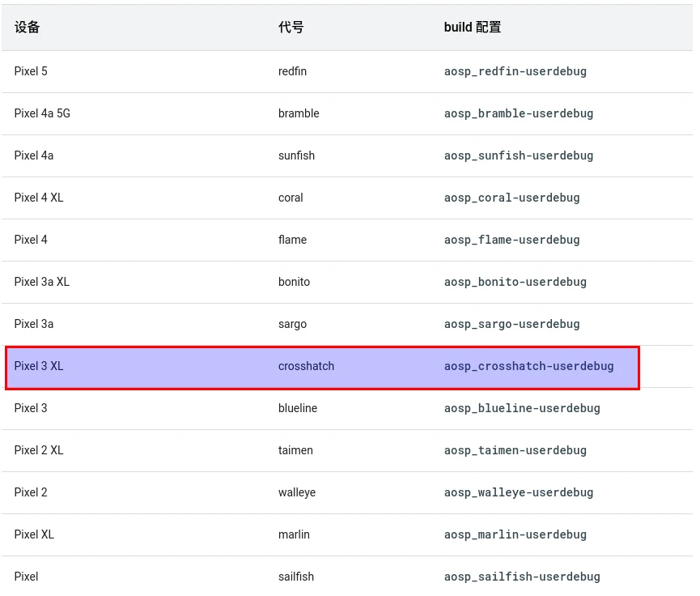
Task: Click aosp_bonito-userdebug build configuration
Action: click(515, 282)
